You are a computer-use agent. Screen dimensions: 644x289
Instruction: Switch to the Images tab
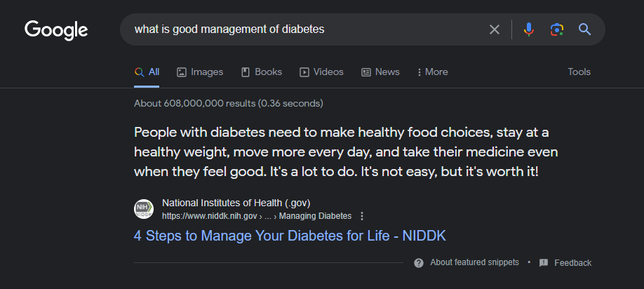200,72
